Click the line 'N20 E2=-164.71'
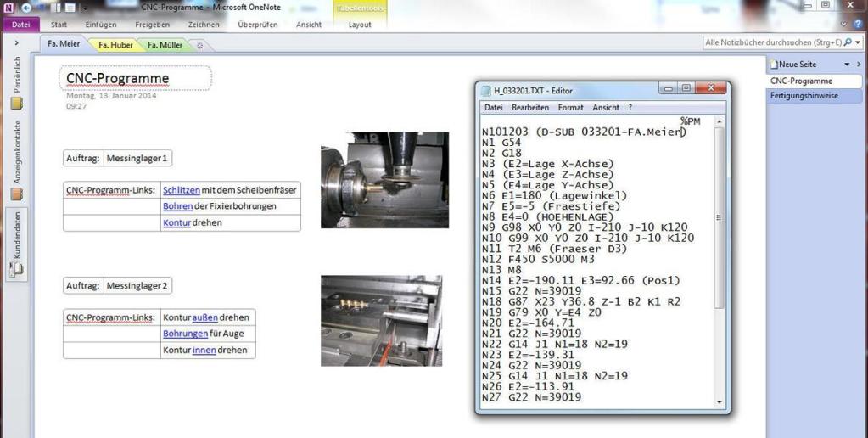868x438 pixels. [528, 323]
